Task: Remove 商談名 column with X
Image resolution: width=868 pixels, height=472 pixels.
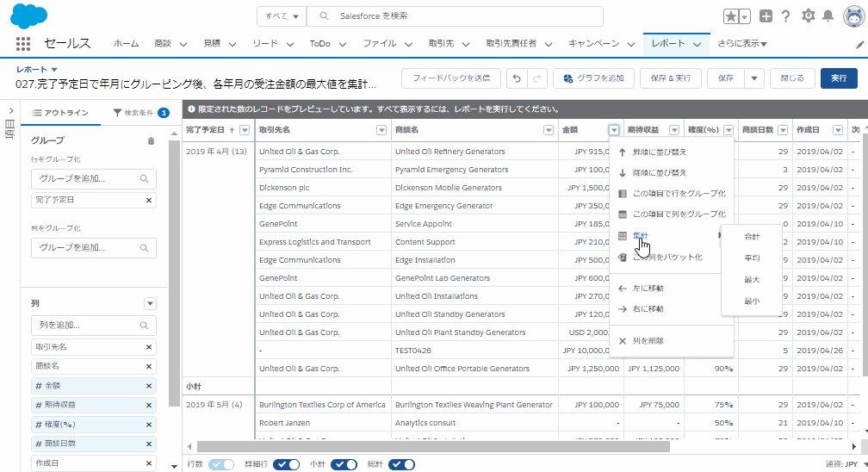Action: coord(149,366)
